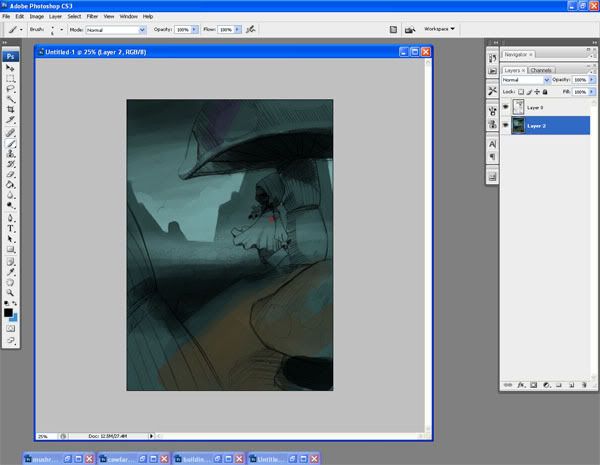The height and width of the screenshot is (465, 600).
Task: Open brush Flow slider arrow
Action: coord(238,29)
